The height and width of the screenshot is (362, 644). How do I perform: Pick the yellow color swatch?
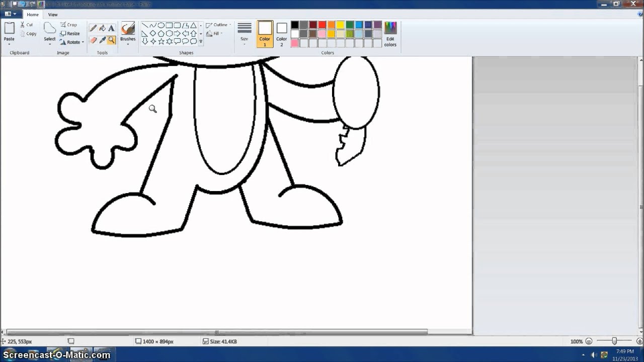(341, 25)
